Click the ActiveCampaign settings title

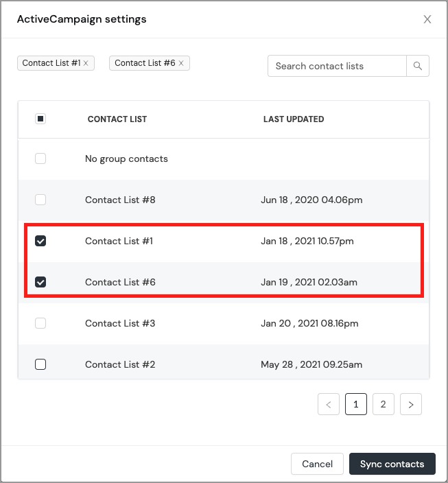(82, 19)
